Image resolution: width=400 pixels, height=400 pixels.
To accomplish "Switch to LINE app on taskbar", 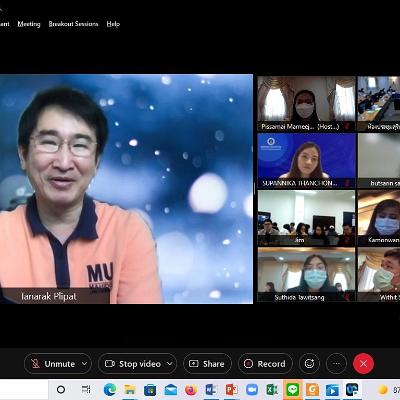I will (x=293, y=389).
